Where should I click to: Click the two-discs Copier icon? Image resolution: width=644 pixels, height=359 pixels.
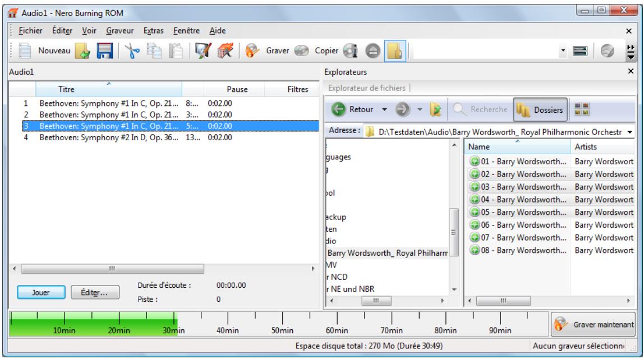click(301, 51)
